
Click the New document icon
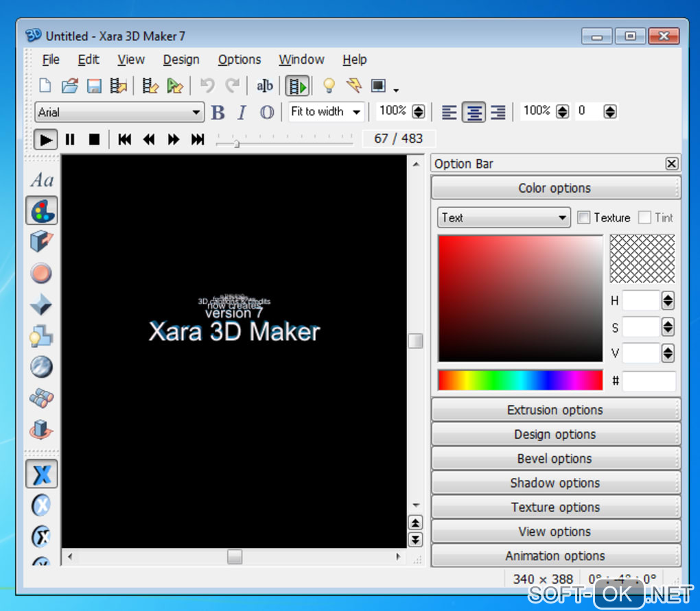(45, 85)
